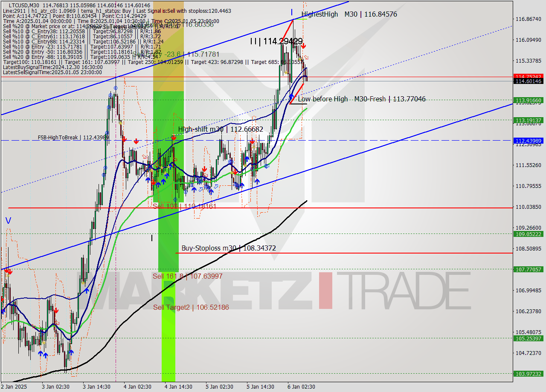Select the green 109.05222 price tag
This screenshot has height=392, width=546.
(x=529, y=234)
